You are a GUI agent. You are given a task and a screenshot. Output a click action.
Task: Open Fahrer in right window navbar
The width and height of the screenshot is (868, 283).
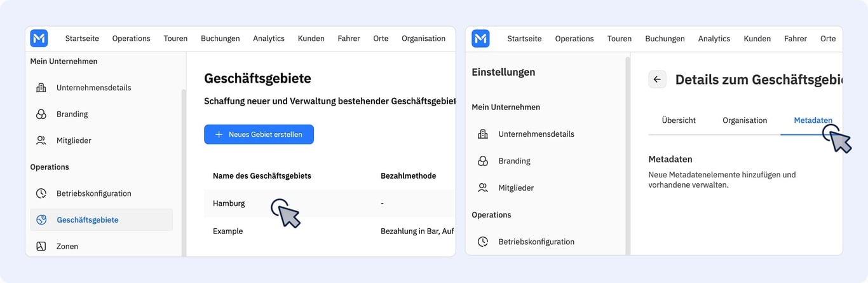tap(796, 38)
